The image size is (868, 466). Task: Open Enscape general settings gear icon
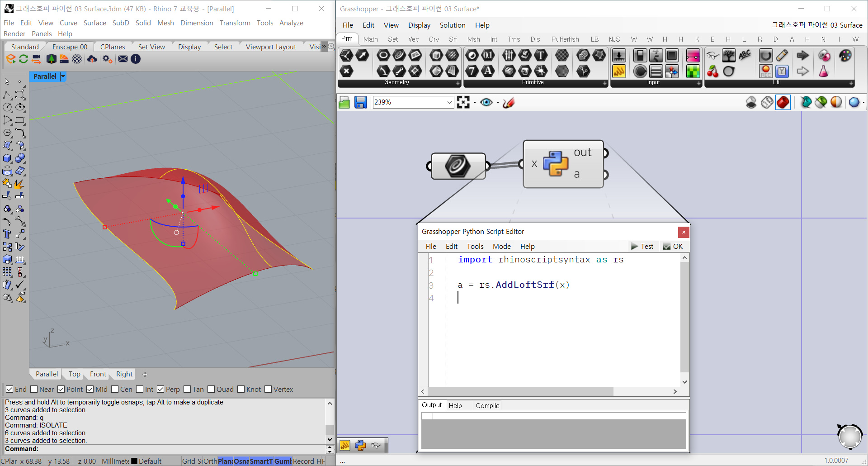tap(107, 59)
